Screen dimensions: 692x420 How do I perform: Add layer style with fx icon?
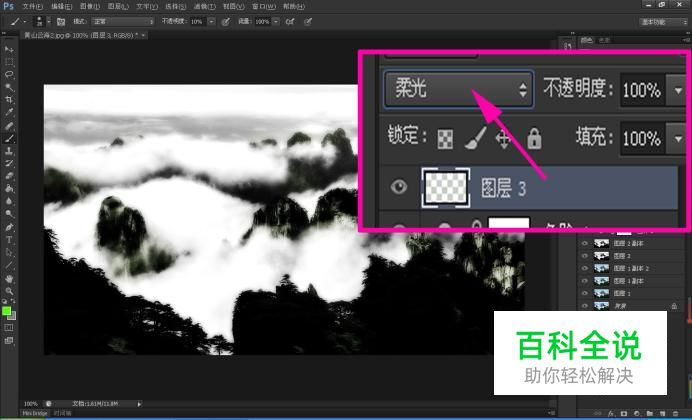[x=611, y=413]
